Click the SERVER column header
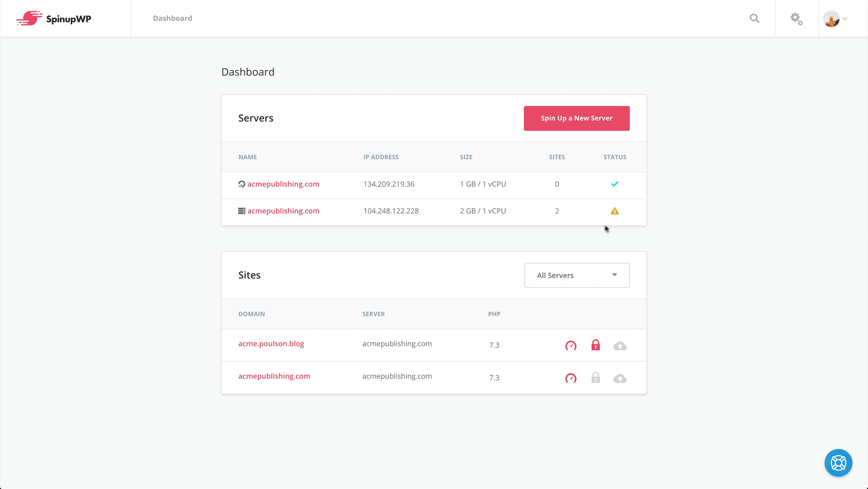Viewport: 868px width, 489px height. pos(374,314)
